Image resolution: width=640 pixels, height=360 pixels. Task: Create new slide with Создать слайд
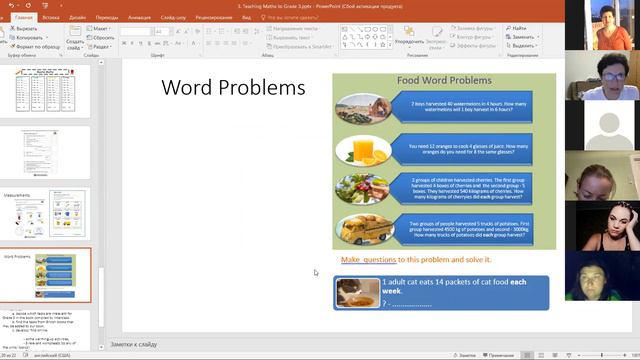click(x=75, y=38)
